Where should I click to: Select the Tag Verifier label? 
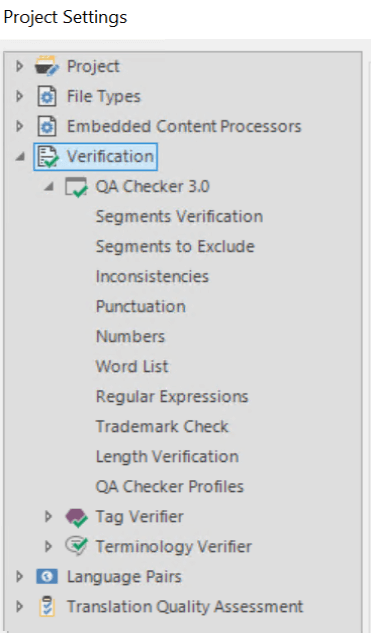pyautogui.click(x=140, y=517)
